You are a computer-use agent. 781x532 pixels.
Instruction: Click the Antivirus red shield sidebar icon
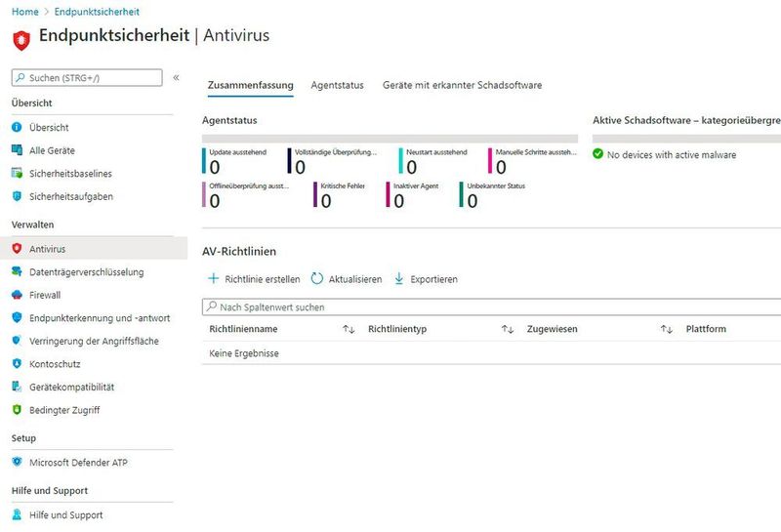coord(17,248)
